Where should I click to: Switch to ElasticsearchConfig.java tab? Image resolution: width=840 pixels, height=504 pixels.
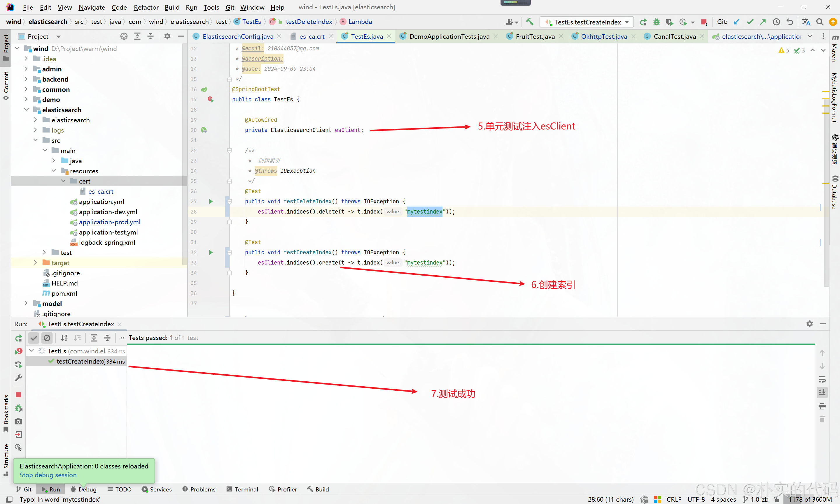(237, 36)
